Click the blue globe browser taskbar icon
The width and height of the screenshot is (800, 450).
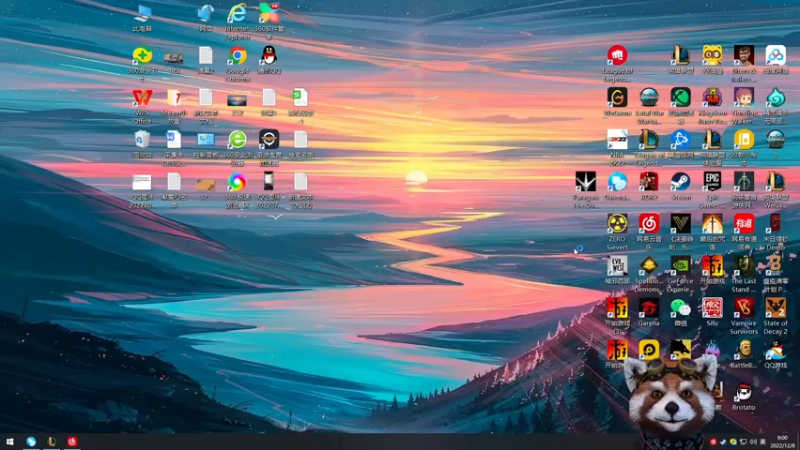[x=31, y=442]
